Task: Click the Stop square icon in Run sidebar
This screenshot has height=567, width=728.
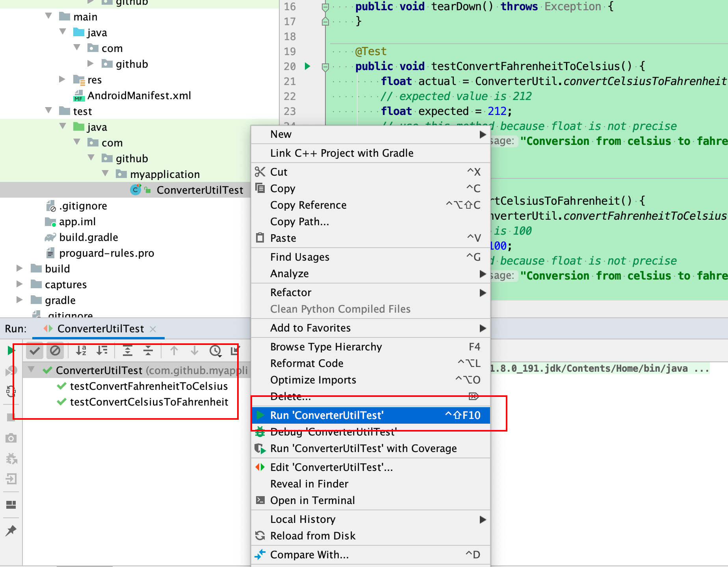Action: (x=11, y=417)
